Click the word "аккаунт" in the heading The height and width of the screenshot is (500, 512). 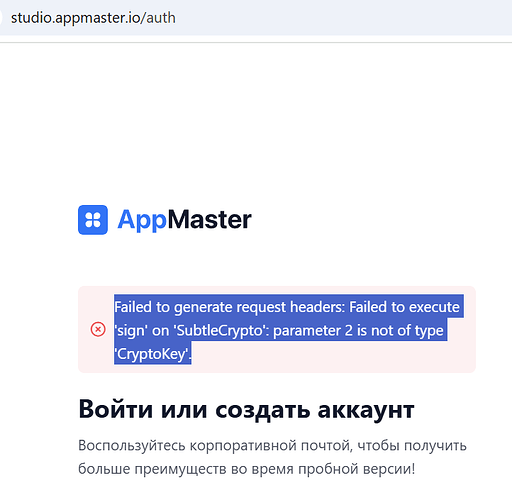pyautogui.click(x=366, y=410)
